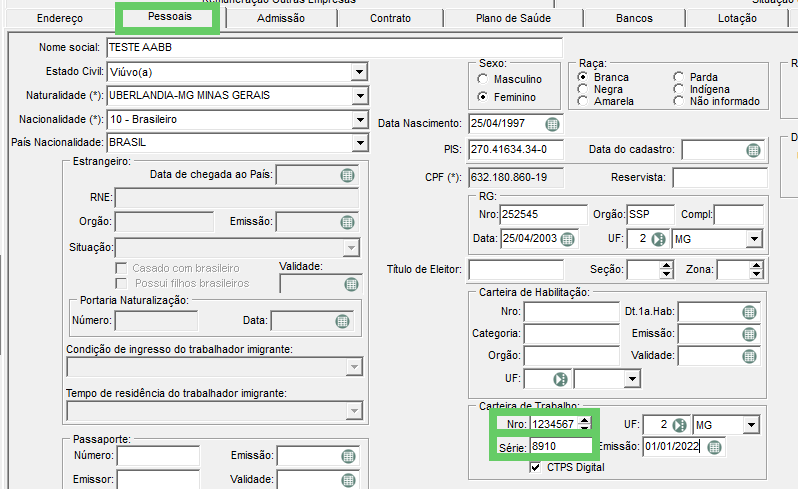This screenshot has height=489, width=798.
Task: Open Carteira de Trabalho UF dropdown
Action: click(751, 425)
